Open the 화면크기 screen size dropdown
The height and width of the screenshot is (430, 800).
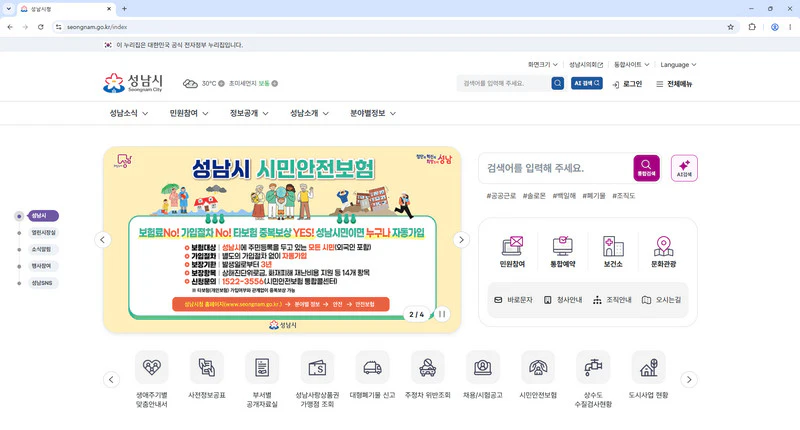[x=542, y=65]
